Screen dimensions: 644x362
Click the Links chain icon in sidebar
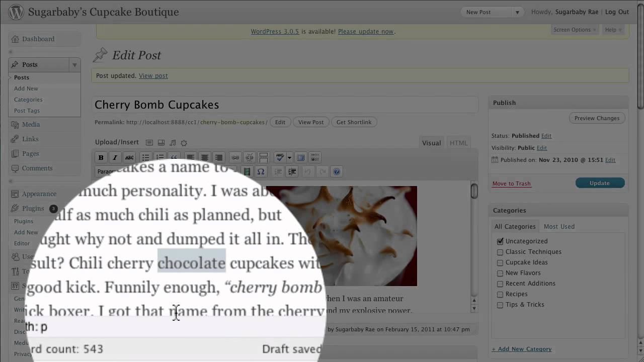click(x=15, y=139)
